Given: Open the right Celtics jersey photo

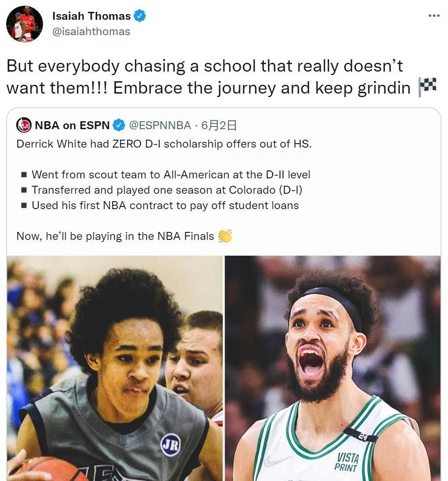Looking at the screenshot, I should coord(332,368).
